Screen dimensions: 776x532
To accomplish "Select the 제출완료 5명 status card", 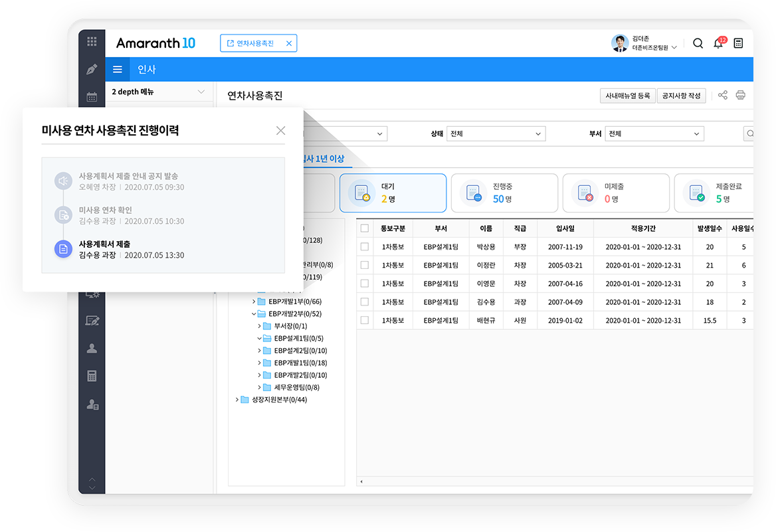I will pos(714,193).
